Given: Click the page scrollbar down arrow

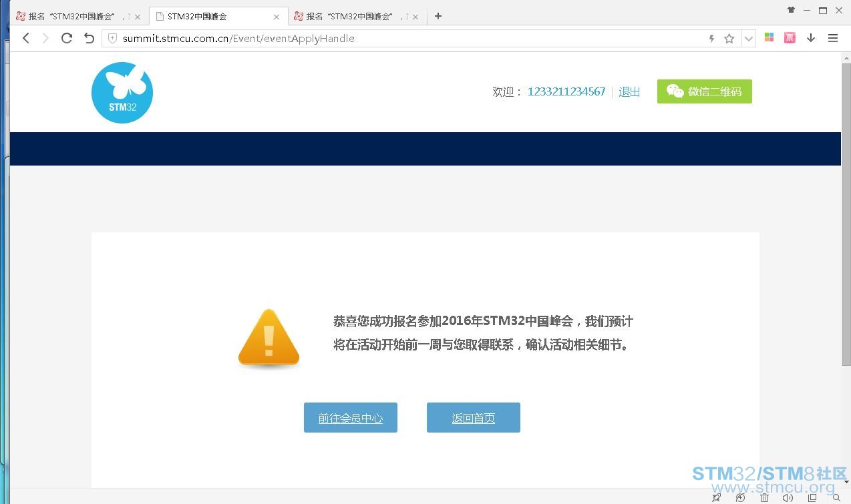Looking at the screenshot, I should [x=846, y=482].
